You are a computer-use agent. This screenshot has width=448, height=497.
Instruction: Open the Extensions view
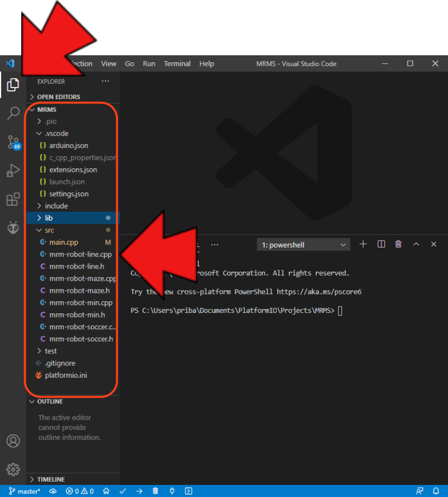(x=13, y=199)
